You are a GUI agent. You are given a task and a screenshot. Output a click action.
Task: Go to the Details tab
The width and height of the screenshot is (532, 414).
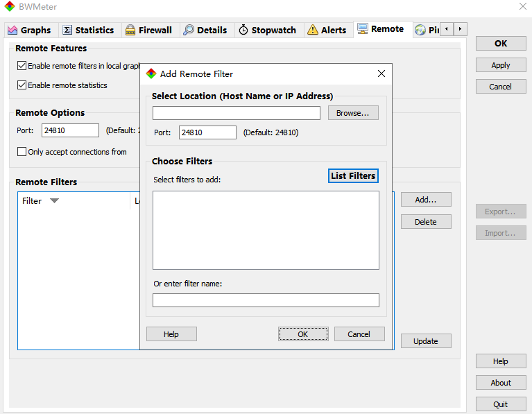(205, 31)
